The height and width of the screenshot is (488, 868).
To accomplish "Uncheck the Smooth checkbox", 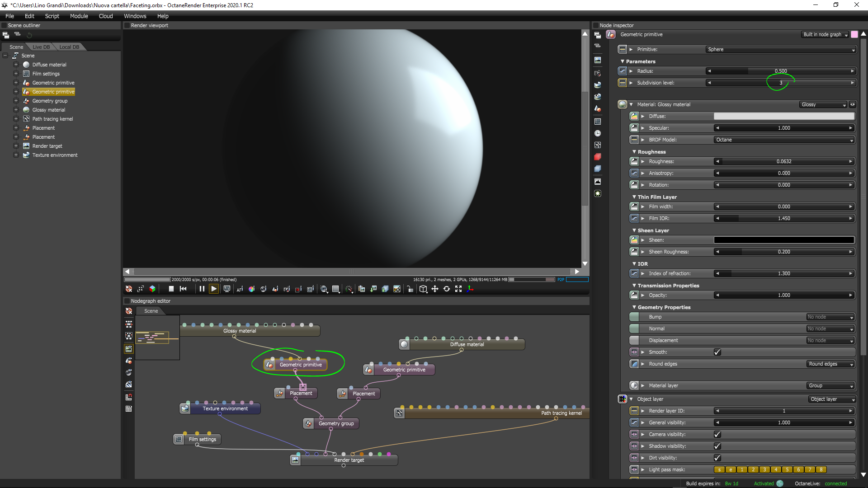I will 717,352.
